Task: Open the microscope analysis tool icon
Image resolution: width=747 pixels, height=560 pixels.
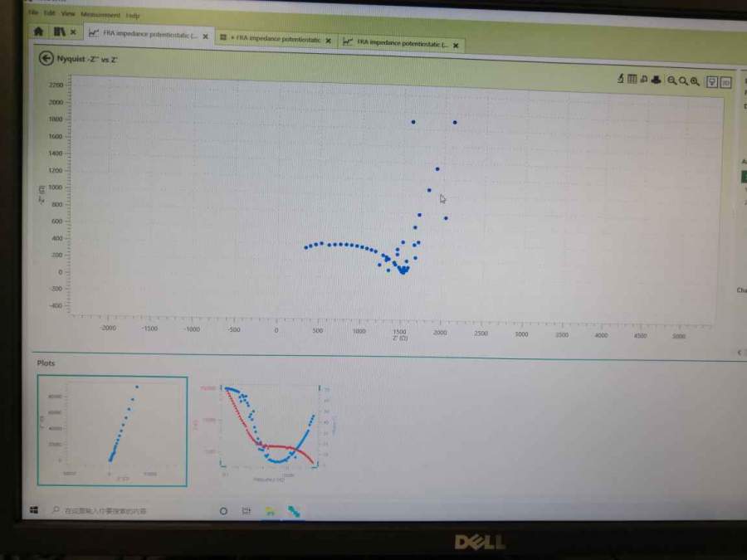Action: 620,79
